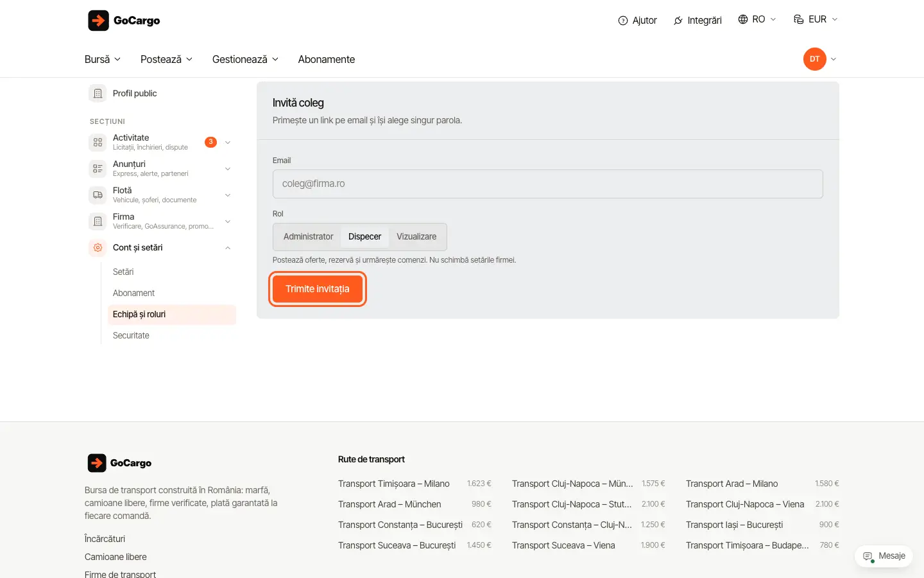The width and height of the screenshot is (924, 578).
Task: Open the Transport Timișoara – Milano link
Action: click(x=394, y=484)
